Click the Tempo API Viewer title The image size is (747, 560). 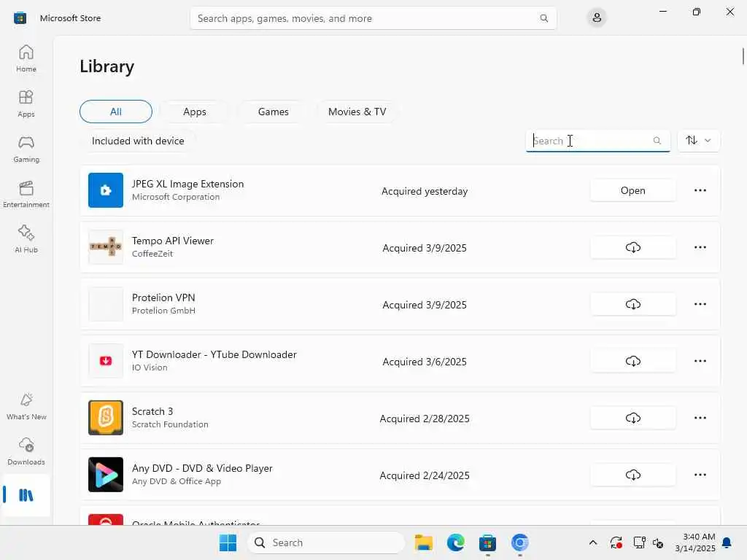coord(172,241)
